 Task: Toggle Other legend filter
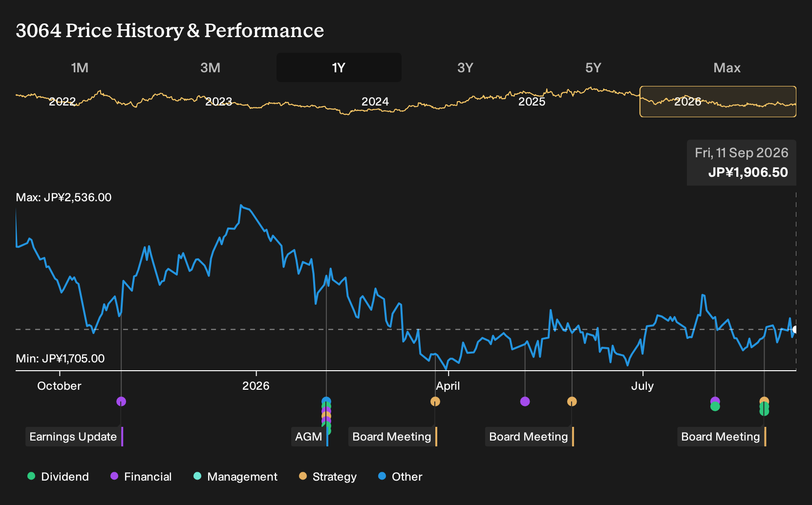tap(400, 477)
